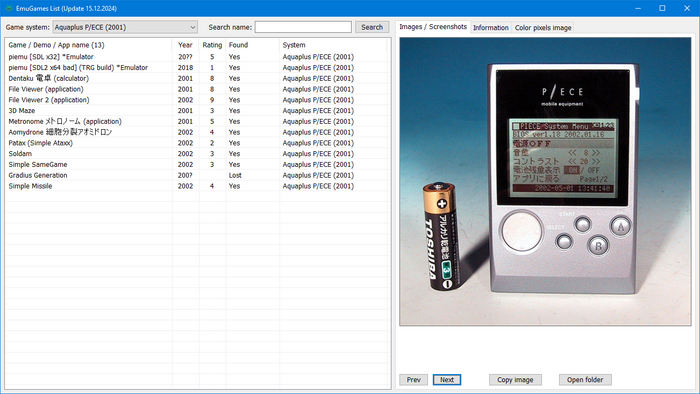Switch to the Color pixels image tab

[x=543, y=28]
